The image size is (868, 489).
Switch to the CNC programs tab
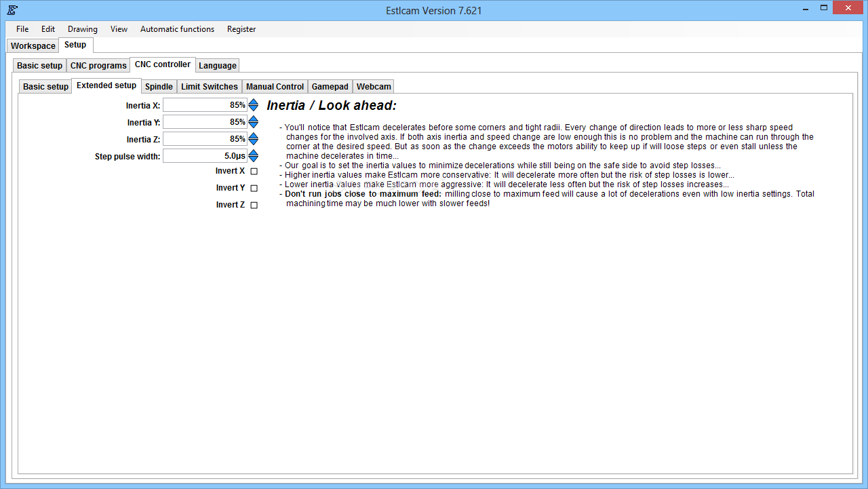(98, 66)
